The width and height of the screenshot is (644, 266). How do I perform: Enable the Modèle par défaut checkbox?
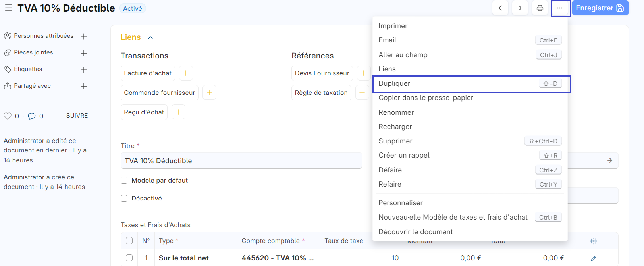point(124,180)
